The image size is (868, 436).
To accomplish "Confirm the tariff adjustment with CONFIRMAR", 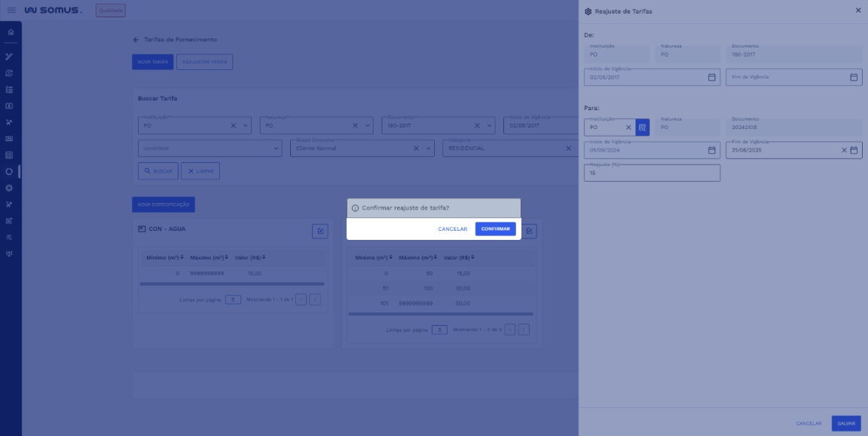I will (x=495, y=229).
